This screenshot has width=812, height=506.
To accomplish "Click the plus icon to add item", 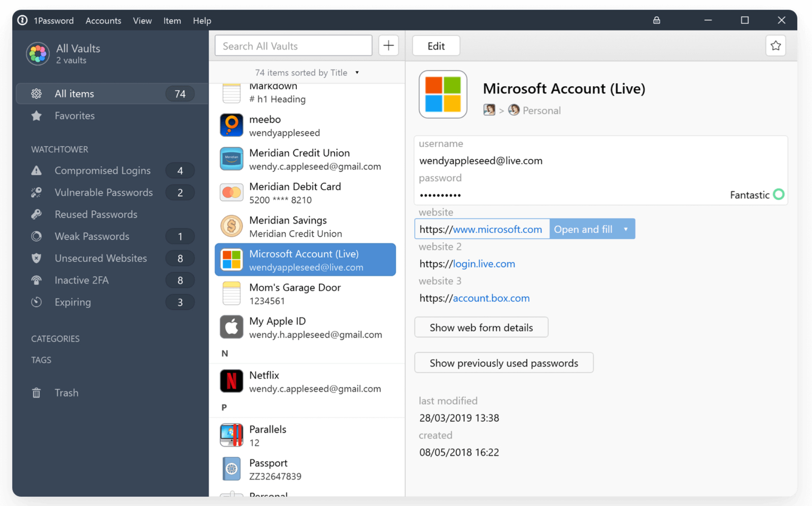I will click(x=388, y=46).
